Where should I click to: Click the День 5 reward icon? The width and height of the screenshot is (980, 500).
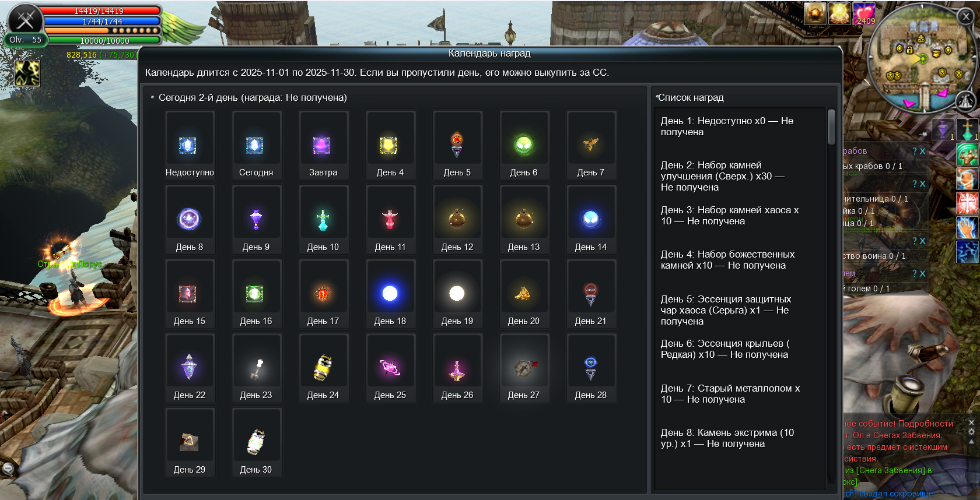[x=457, y=145]
